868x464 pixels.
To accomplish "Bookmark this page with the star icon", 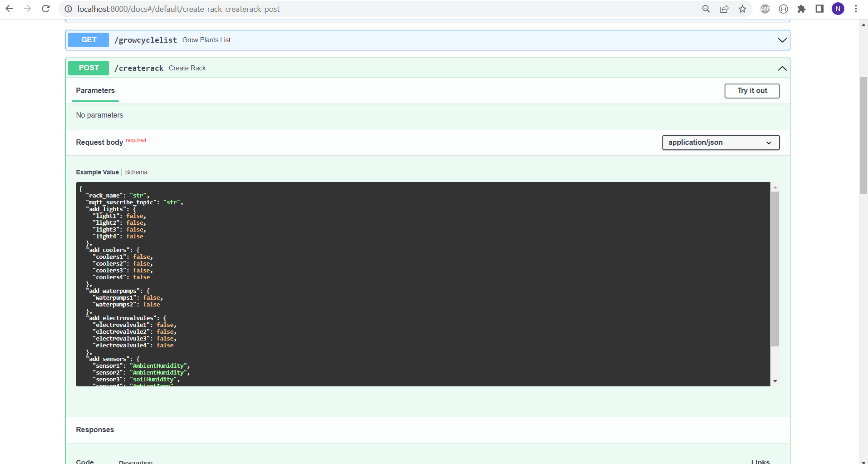I will pos(742,9).
